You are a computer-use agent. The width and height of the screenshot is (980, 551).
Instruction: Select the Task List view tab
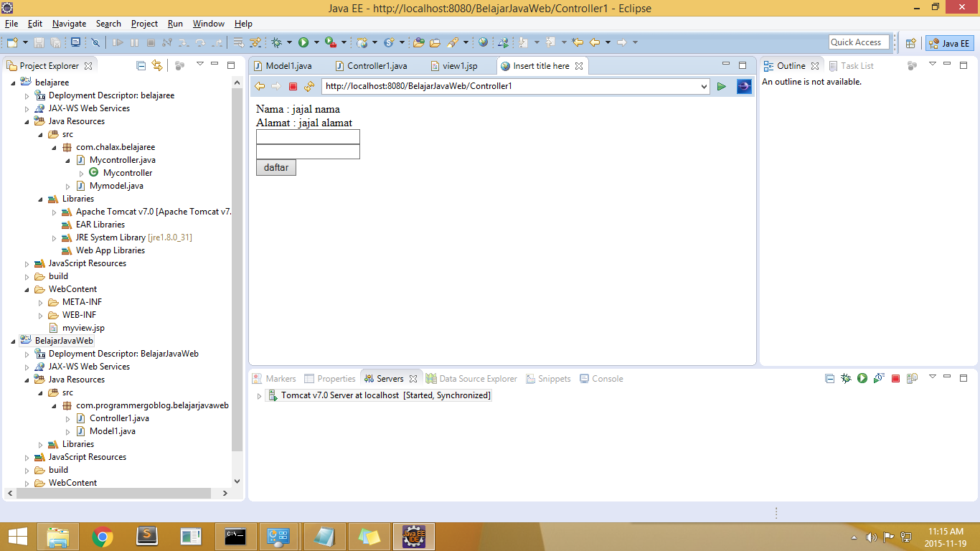852,66
